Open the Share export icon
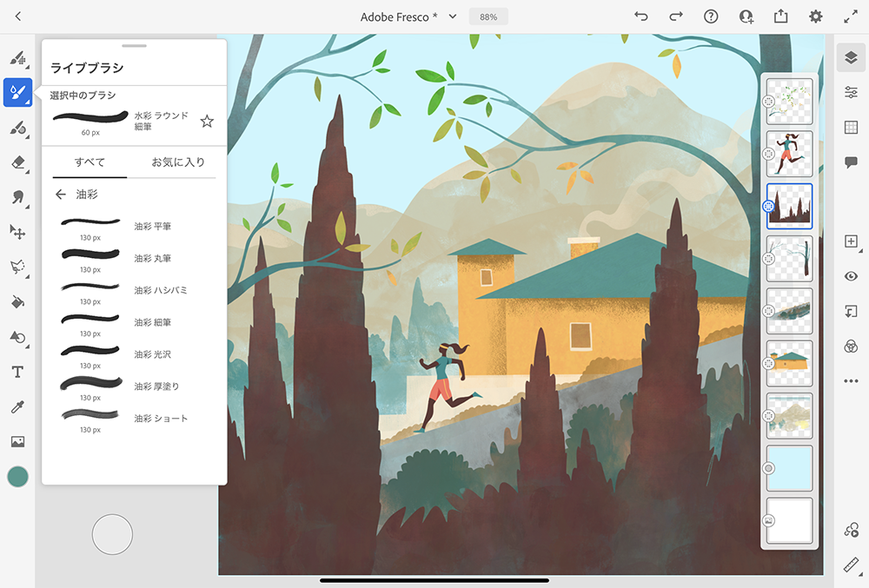Screen dimensions: 869x588 [x=780, y=17]
